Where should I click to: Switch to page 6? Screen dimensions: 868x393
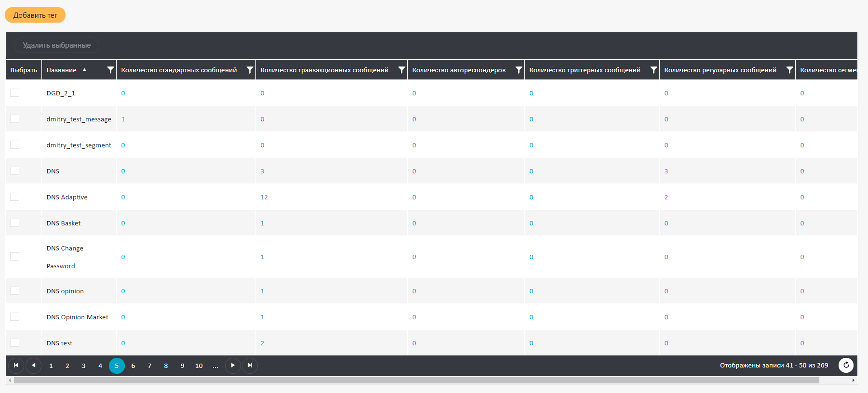133,366
